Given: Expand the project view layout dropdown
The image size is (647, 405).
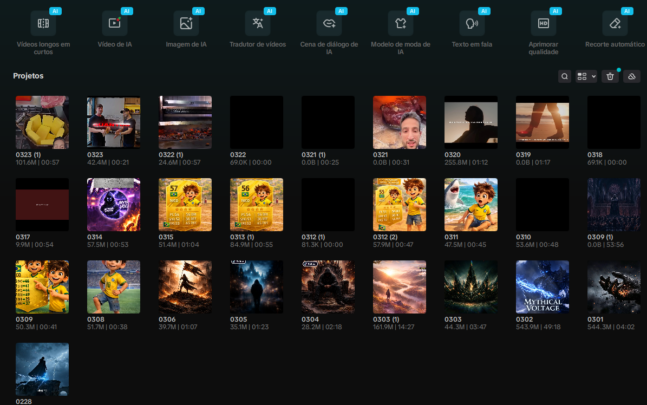Looking at the screenshot, I should (587, 76).
